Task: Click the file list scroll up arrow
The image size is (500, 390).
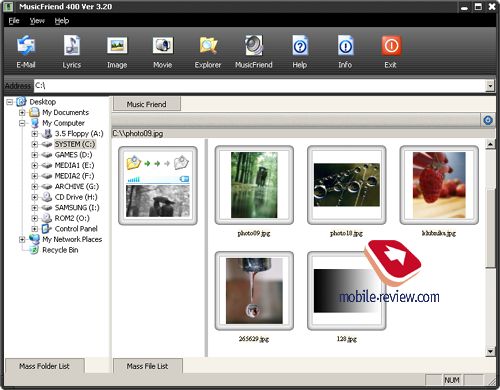Action: tap(490, 144)
